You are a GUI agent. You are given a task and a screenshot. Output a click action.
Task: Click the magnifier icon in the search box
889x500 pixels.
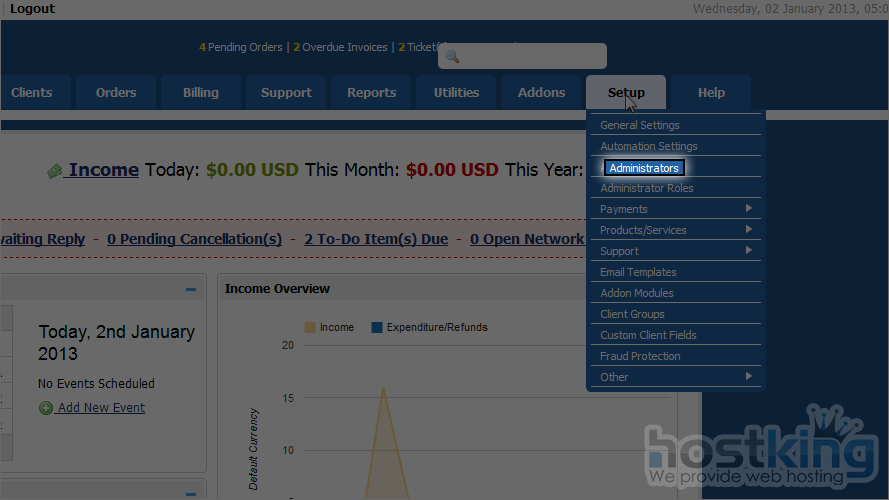point(452,57)
